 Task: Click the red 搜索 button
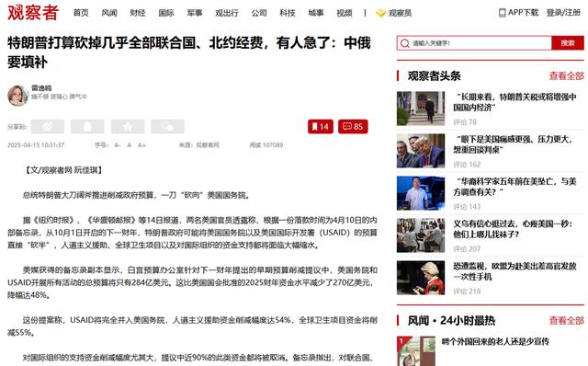click(568, 43)
